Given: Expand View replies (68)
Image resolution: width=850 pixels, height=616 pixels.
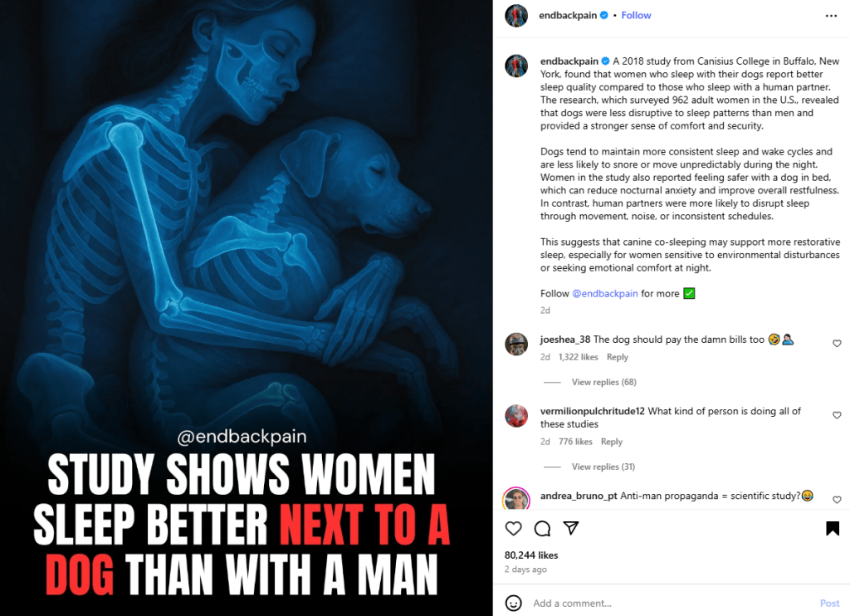Looking at the screenshot, I should (603, 382).
